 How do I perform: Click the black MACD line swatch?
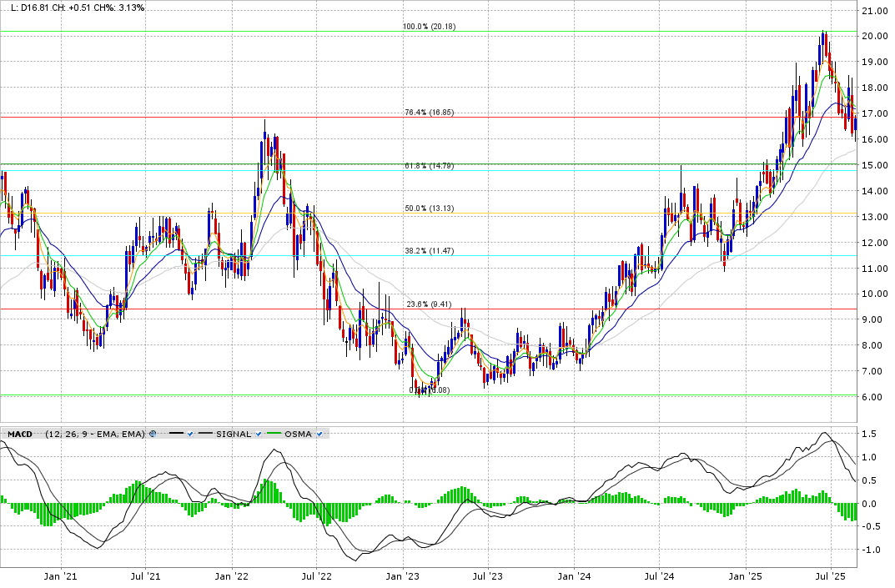coord(175,434)
